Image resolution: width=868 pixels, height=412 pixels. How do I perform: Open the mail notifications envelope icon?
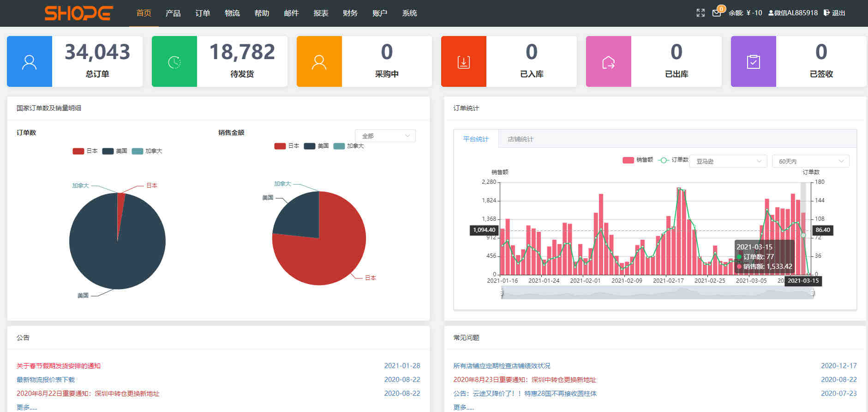click(x=717, y=13)
